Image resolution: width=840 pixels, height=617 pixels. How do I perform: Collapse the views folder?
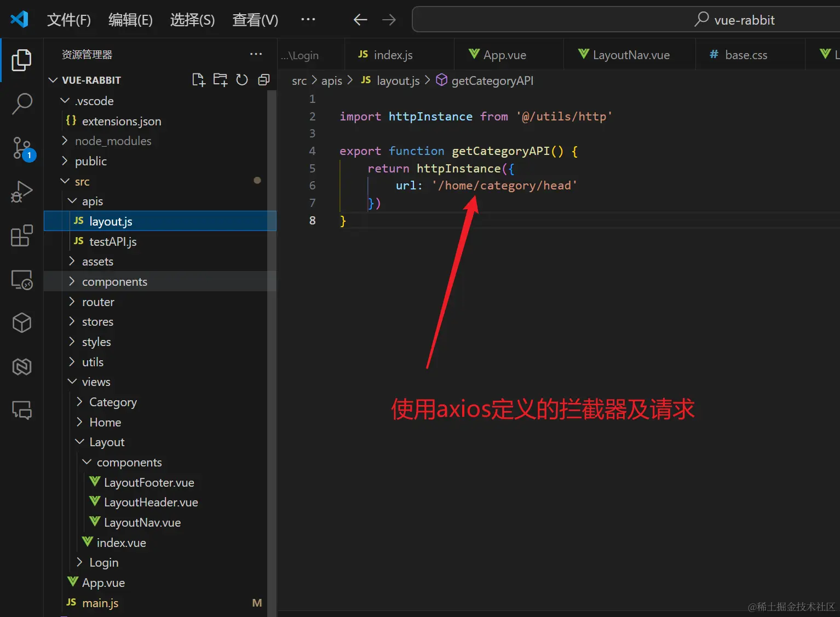click(72, 382)
